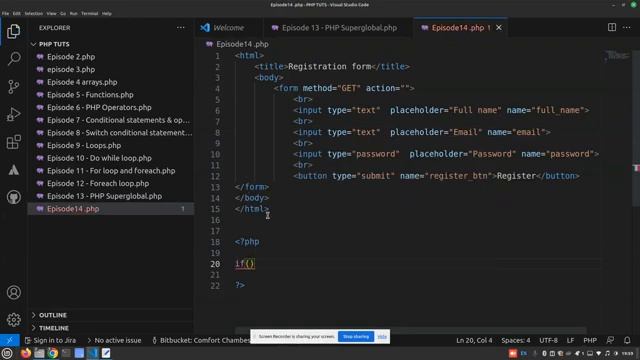Click the remote window indicator in status bar
Image resolution: width=640 pixels, height=360 pixels.
[9, 340]
